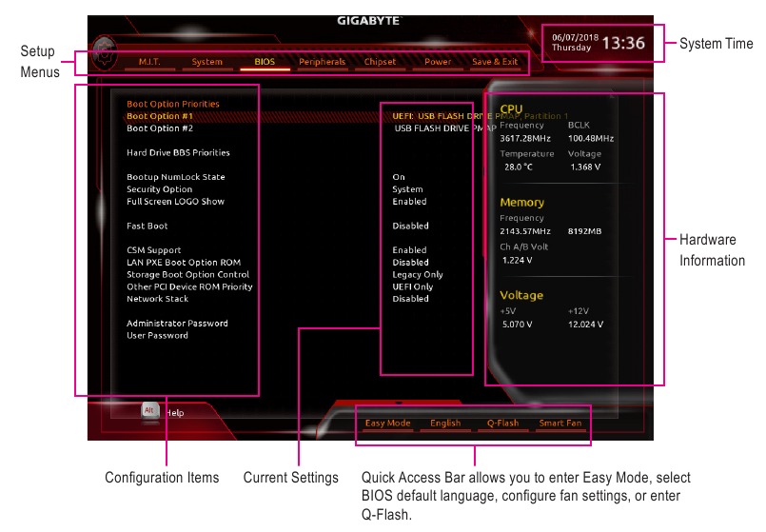Open the System menu tab
The height and width of the screenshot is (532, 766).
pos(207,62)
